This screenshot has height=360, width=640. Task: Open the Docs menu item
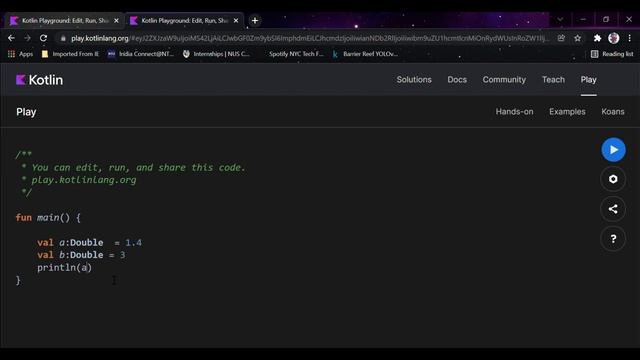[457, 80]
